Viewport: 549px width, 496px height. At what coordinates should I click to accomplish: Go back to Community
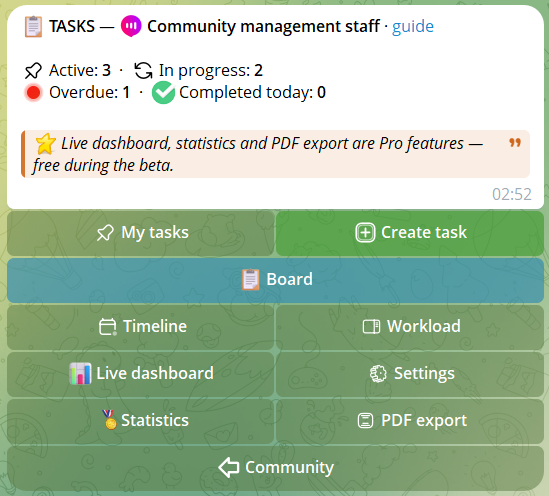coord(275,468)
